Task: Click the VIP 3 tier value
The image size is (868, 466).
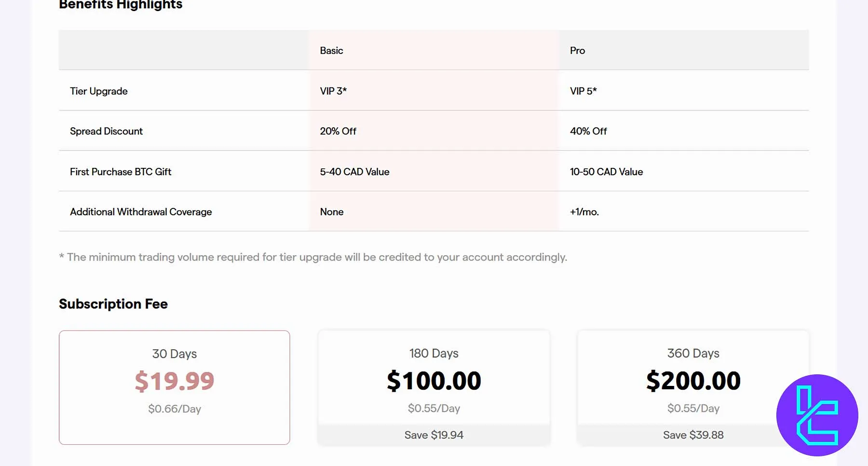Action: click(333, 91)
